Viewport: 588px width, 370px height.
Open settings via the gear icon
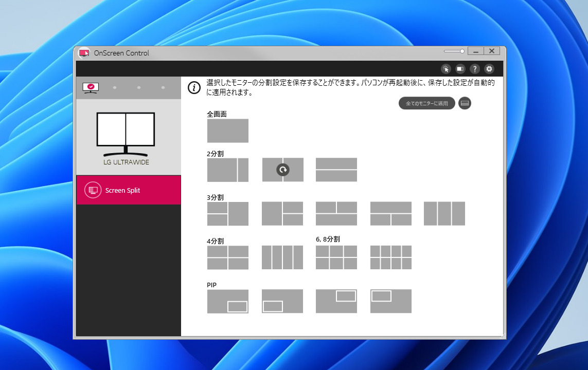tap(489, 69)
